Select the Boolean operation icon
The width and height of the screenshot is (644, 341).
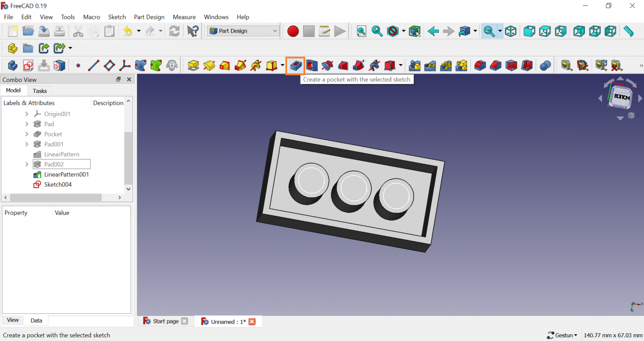545,66
